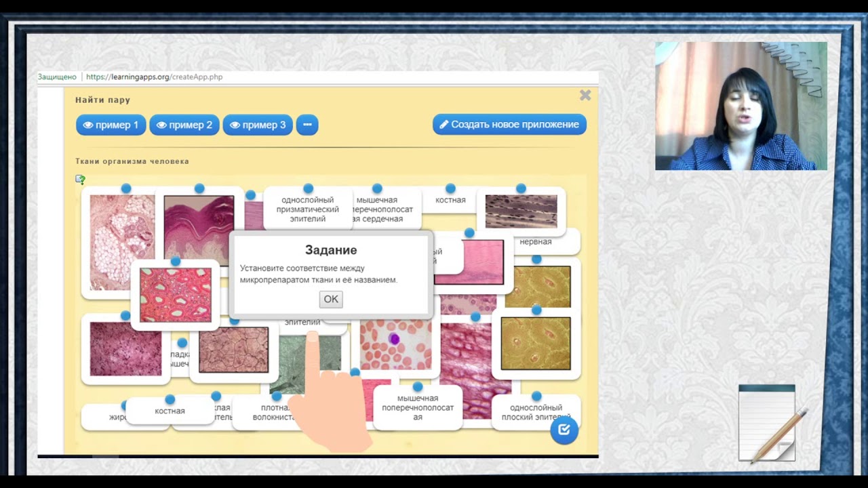Viewport: 868px width, 488px height.
Task: Click the red tissue image with pale oval holes
Action: [x=175, y=295]
